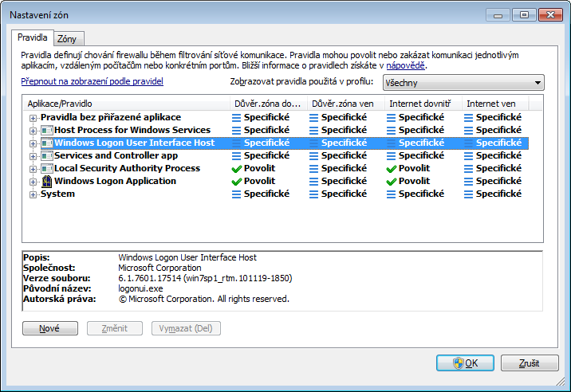Click Services and Controller app icon
Viewport: 571px width, 392px height.
[46, 155]
